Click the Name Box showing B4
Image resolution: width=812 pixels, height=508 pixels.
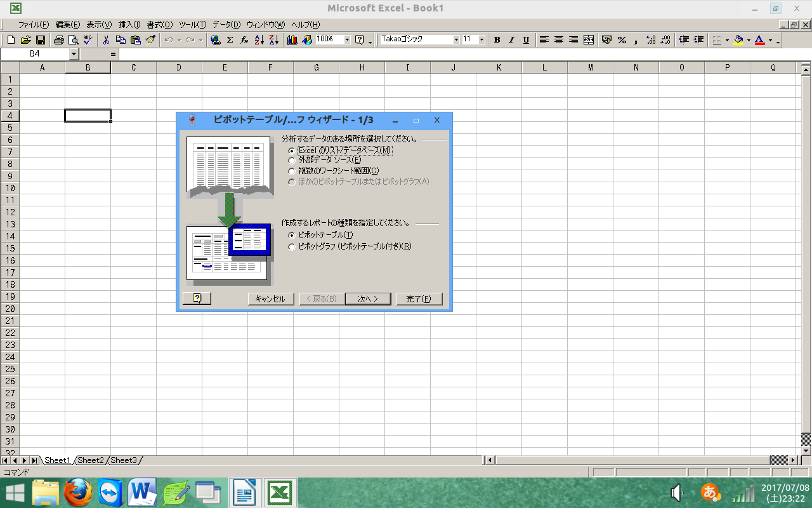coord(35,54)
